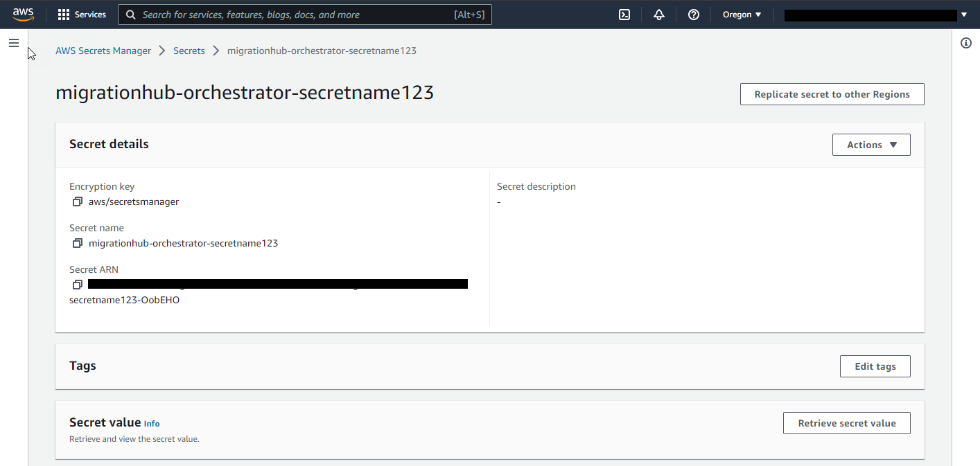Image resolution: width=980 pixels, height=466 pixels.
Task: Launch AWS CloudShell terminal icon
Action: click(x=624, y=15)
